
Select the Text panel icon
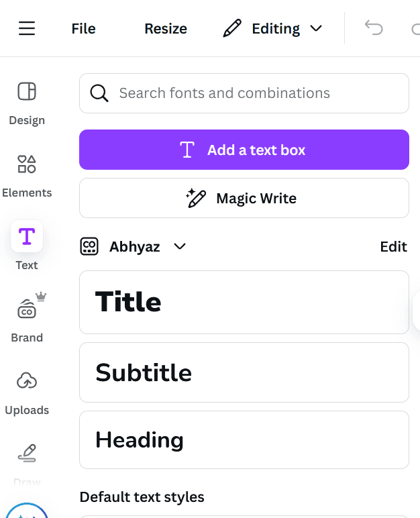[x=27, y=236]
